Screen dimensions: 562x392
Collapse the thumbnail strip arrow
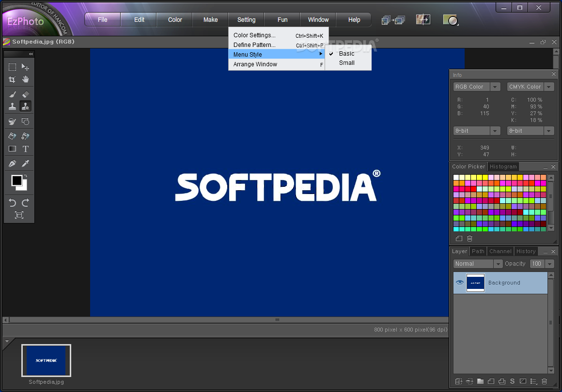(7, 342)
